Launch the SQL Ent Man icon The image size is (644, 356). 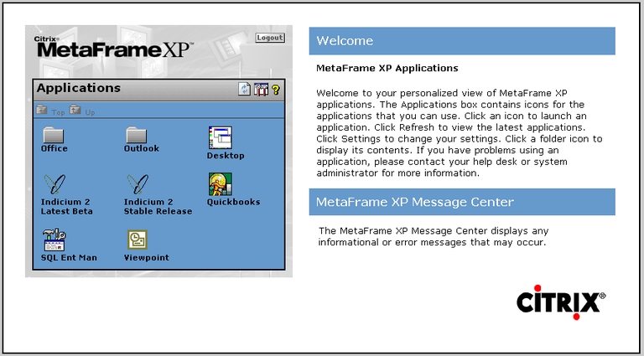click(54, 240)
